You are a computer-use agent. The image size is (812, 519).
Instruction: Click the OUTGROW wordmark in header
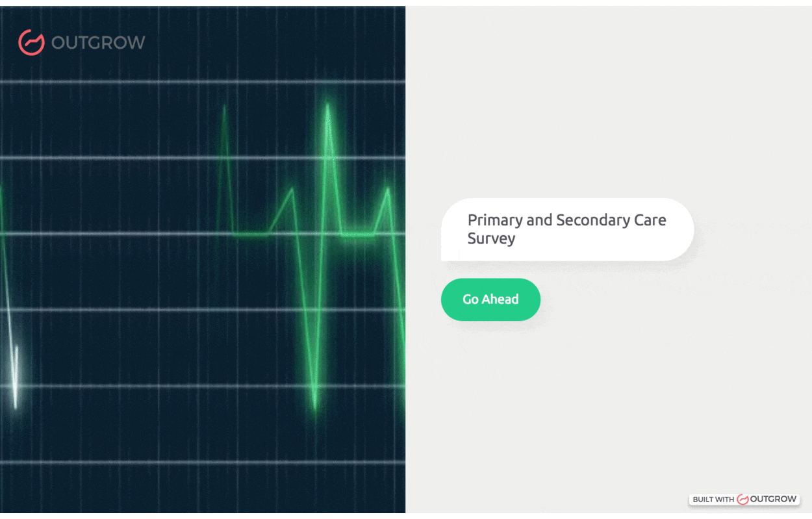point(98,43)
